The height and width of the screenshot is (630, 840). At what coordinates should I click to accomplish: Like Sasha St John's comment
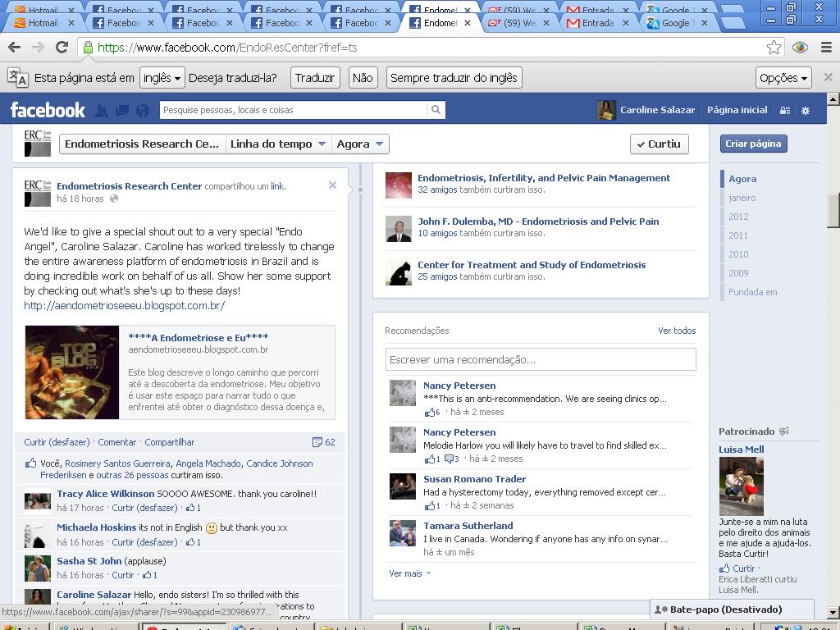click(x=123, y=575)
